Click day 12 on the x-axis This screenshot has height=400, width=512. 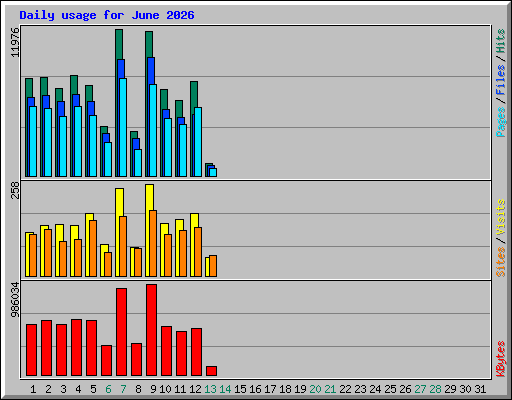(195, 389)
